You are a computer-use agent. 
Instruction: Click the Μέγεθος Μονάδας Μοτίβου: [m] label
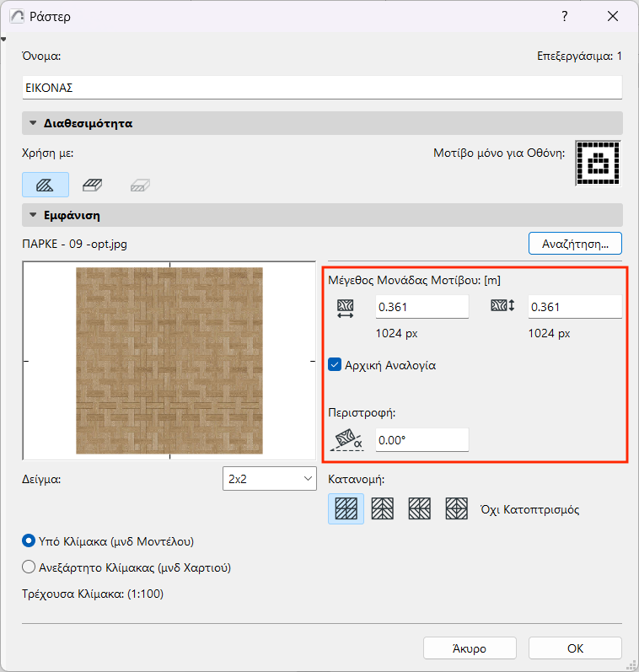coord(414,280)
